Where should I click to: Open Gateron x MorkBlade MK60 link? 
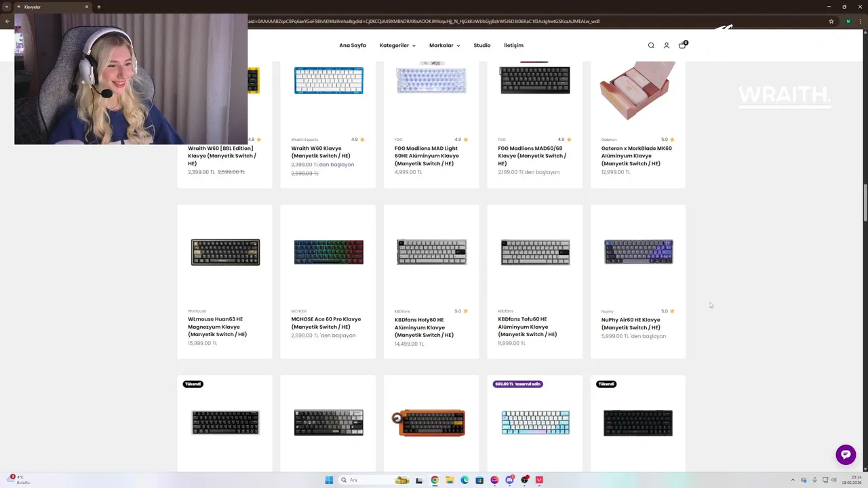click(636, 156)
